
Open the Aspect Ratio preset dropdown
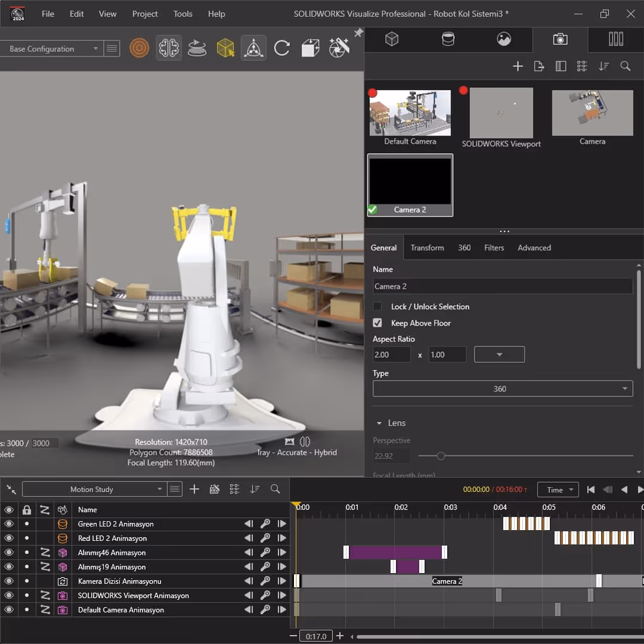pos(499,354)
